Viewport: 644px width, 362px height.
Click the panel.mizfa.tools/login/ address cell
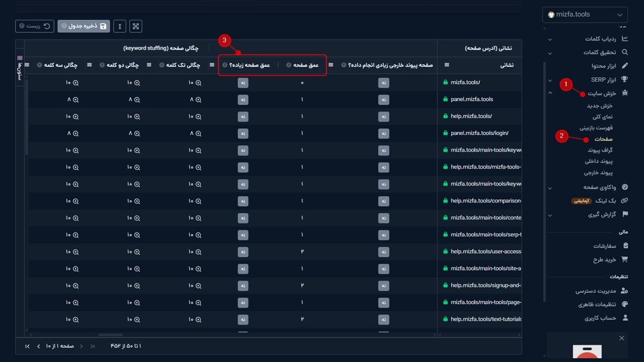point(479,133)
